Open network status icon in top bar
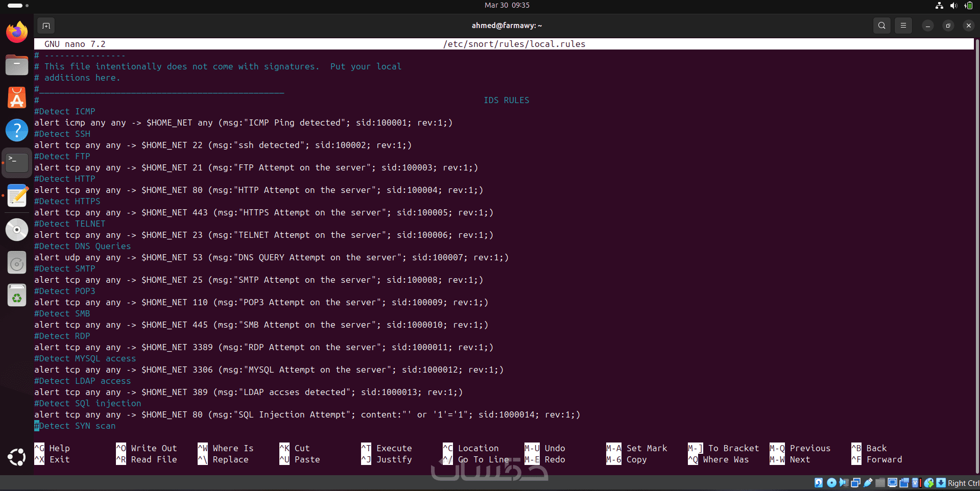 coord(939,6)
